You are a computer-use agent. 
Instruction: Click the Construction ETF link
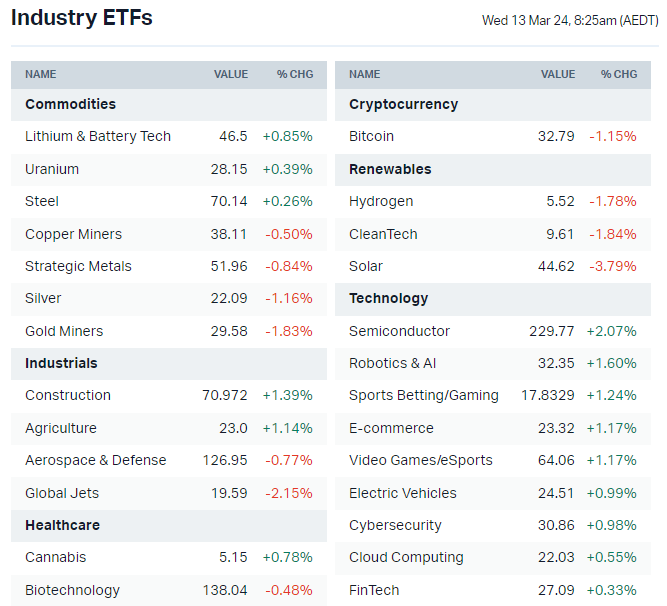click(68, 395)
